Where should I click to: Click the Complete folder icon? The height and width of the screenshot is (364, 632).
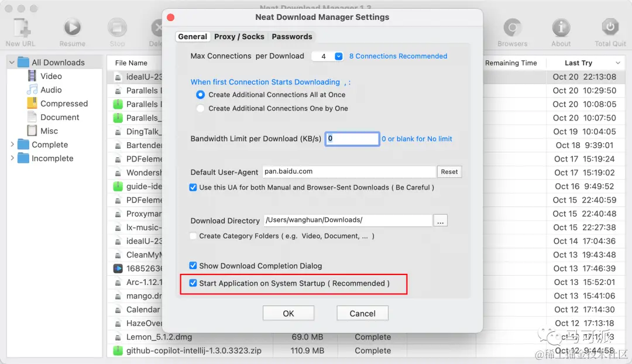pyautogui.click(x=24, y=145)
